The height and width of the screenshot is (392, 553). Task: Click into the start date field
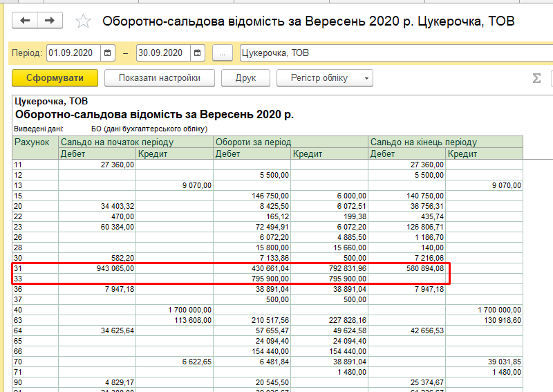pyautogui.click(x=73, y=53)
